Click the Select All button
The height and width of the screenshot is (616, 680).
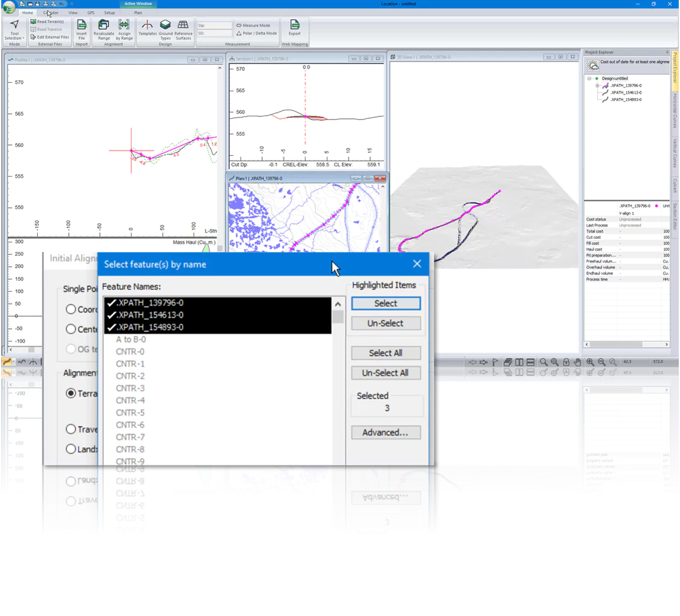[x=386, y=353]
